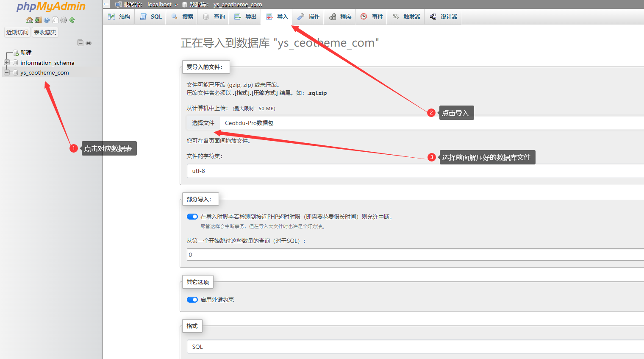
Task: Open the SQL tab
Action: point(151,17)
